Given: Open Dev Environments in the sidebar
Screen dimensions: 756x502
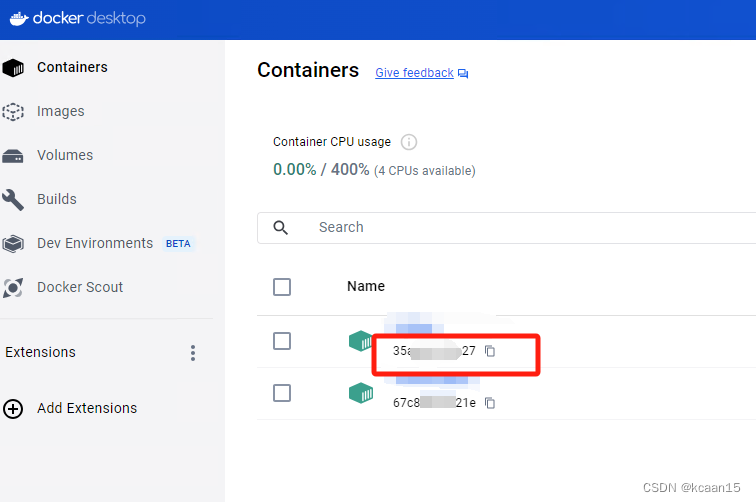Looking at the screenshot, I should pos(95,243).
